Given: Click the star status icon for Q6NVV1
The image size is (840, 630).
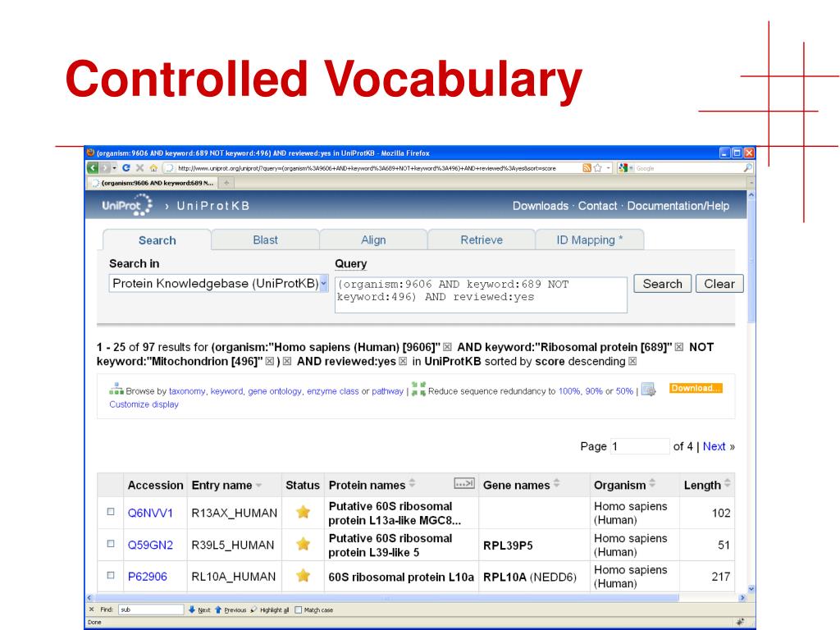Looking at the screenshot, I should [304, 512].
